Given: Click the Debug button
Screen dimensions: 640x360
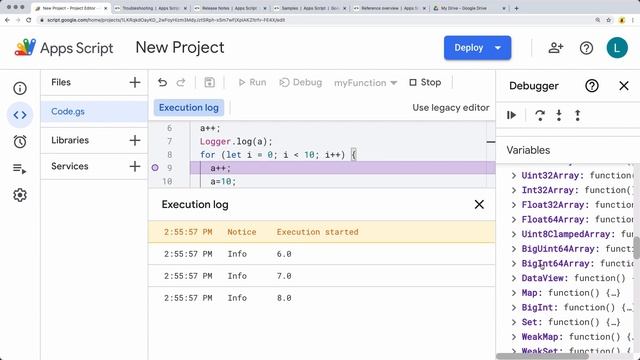Looking at the screenshot, I should pos(301,82).
